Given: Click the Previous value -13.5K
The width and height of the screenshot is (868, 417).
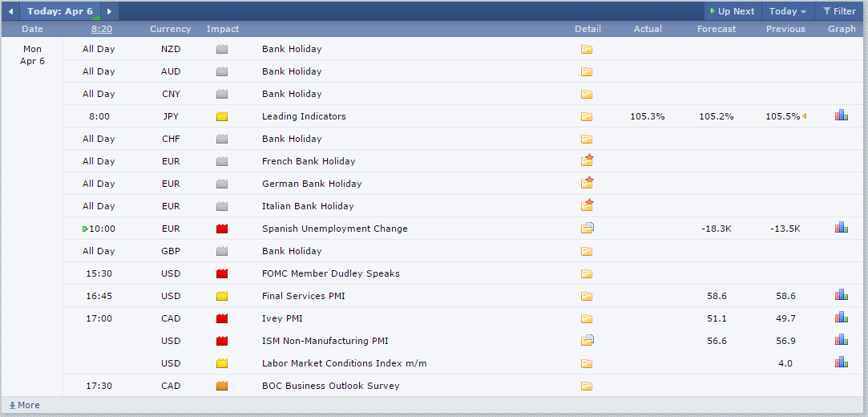Looking at the screenshot, I should pyautogui.click(x=785, y=229).
